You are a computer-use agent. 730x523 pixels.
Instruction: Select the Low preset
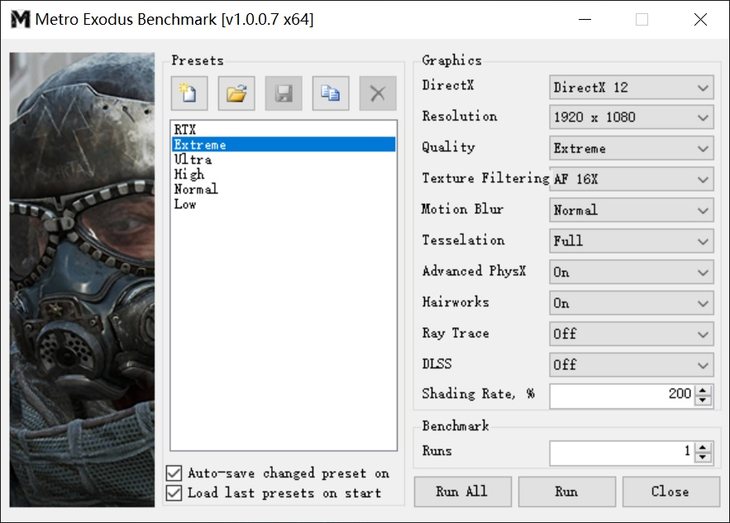[284, 204]
